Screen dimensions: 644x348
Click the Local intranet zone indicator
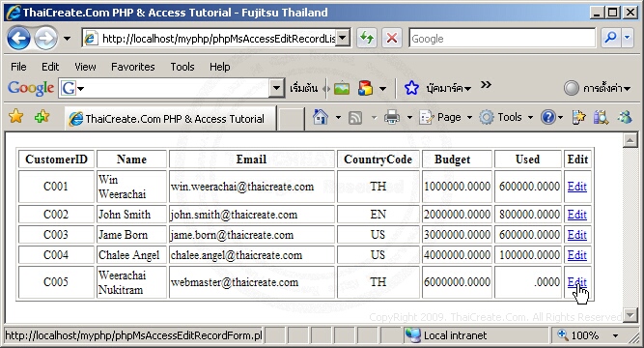pyautogui.click(x=476, y=335)
